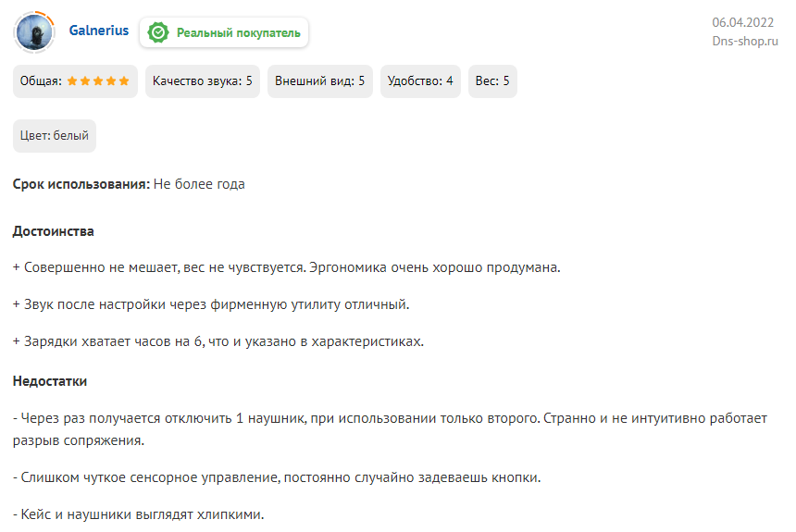Click the line Кейс и наушники выглядят хлипкими

[139, 514]
